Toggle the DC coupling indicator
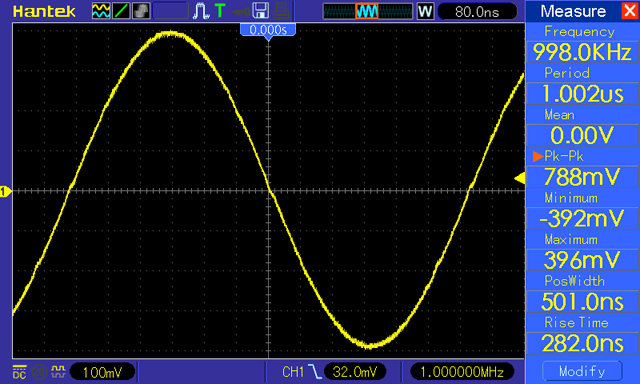Viewport: 640px width, 384px height. point(19,372)
